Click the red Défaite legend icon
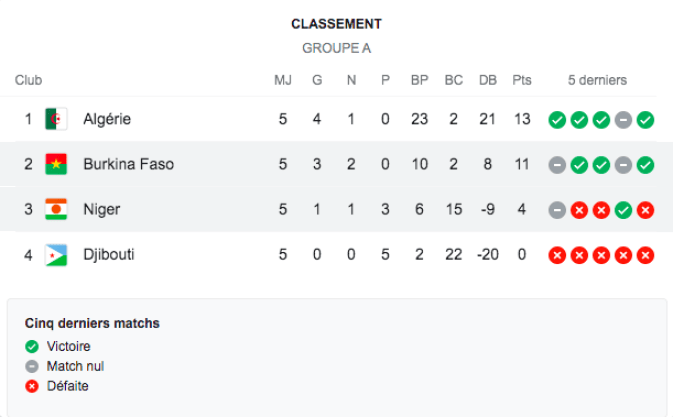 (32, 386)
